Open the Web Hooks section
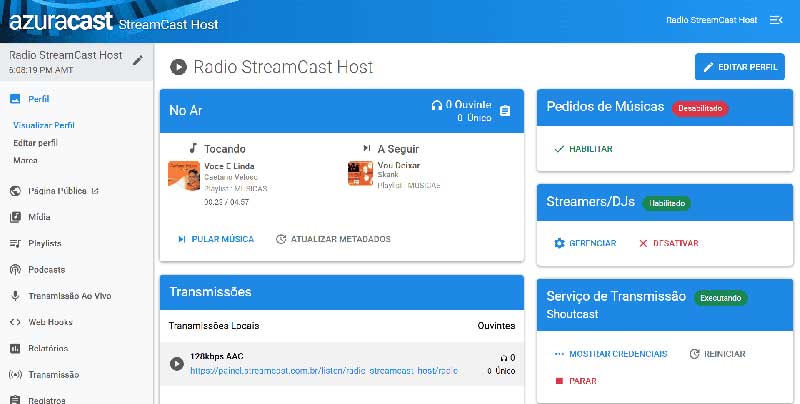 pos(50,322)
